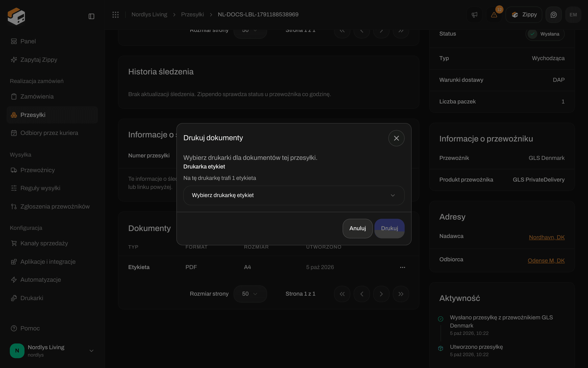Image resolution: width=588 pixels, height=368 pixels.
Task: Click 'Strona 1 z 1' in Dokumenty pagination
Action: [x=300, y=294]
